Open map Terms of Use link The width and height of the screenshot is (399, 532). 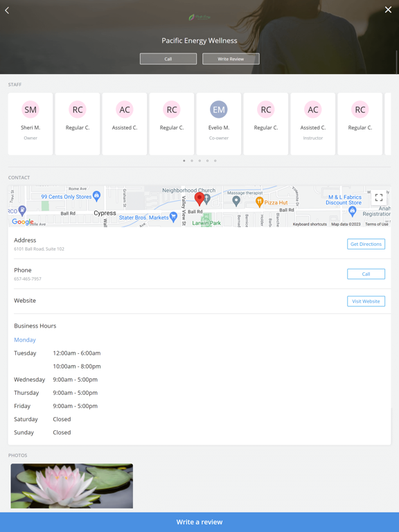377,224
